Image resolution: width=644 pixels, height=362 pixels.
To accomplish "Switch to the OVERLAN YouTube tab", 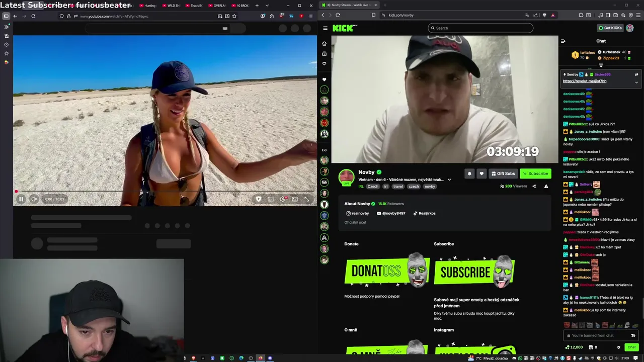I will point(217,6).
